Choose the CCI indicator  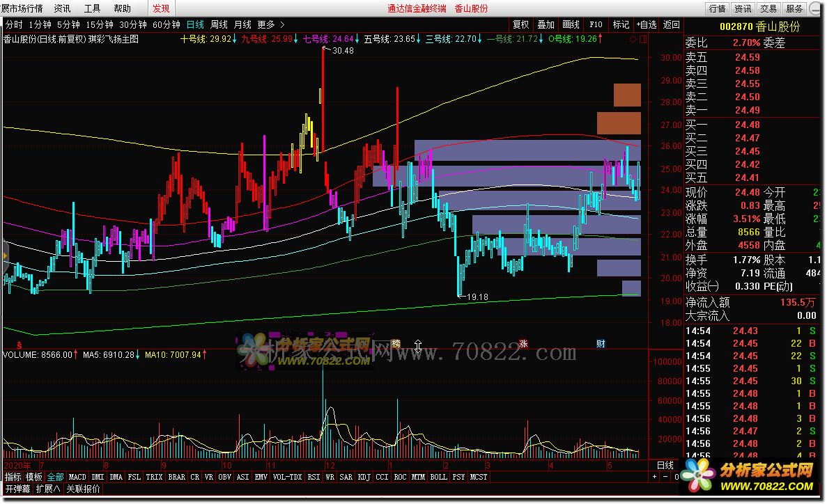[382, 477]
